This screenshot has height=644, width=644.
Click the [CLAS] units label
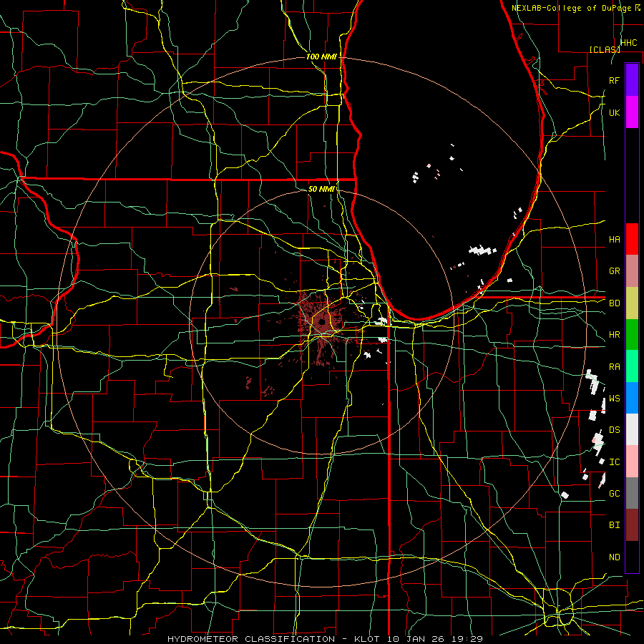pos(605,49)
